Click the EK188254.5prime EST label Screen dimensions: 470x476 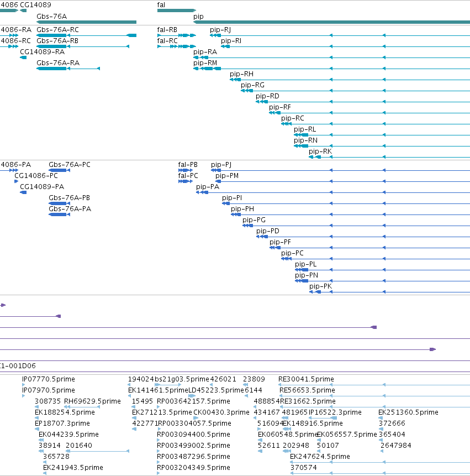[x=65, y=412]
